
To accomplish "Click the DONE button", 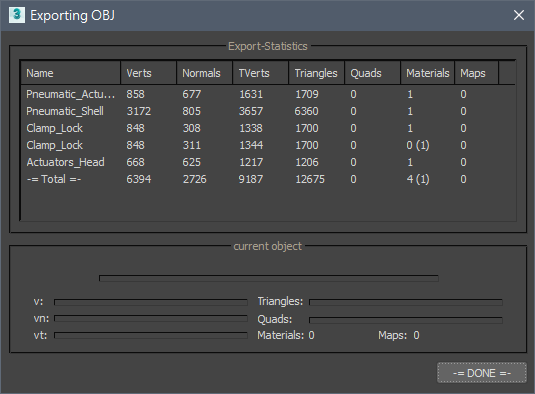I will coord(482,373).
